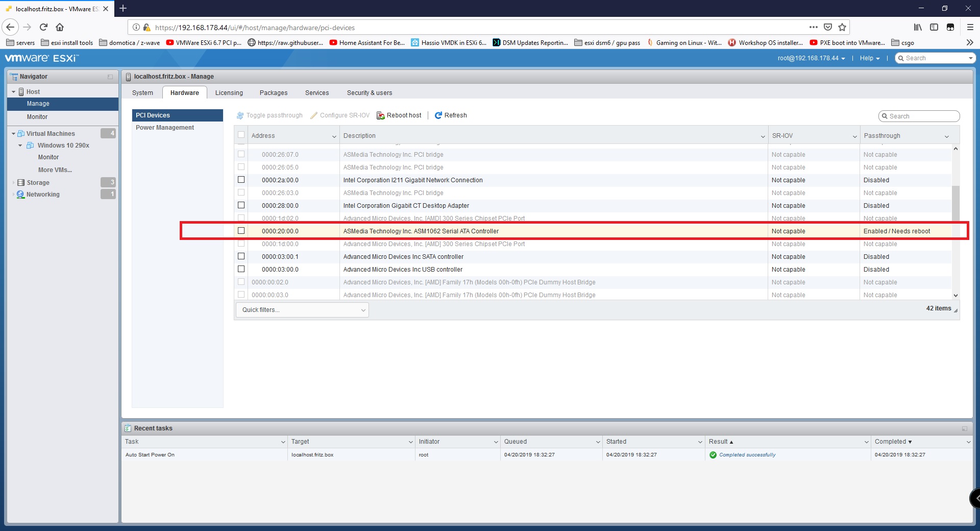Click the side panel arrow at right edge
This screenshot has width=980, height=531.
pos(976,498)
